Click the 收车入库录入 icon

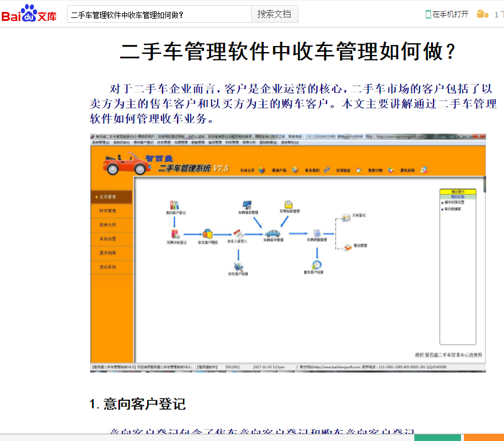(x=237, y=234)
